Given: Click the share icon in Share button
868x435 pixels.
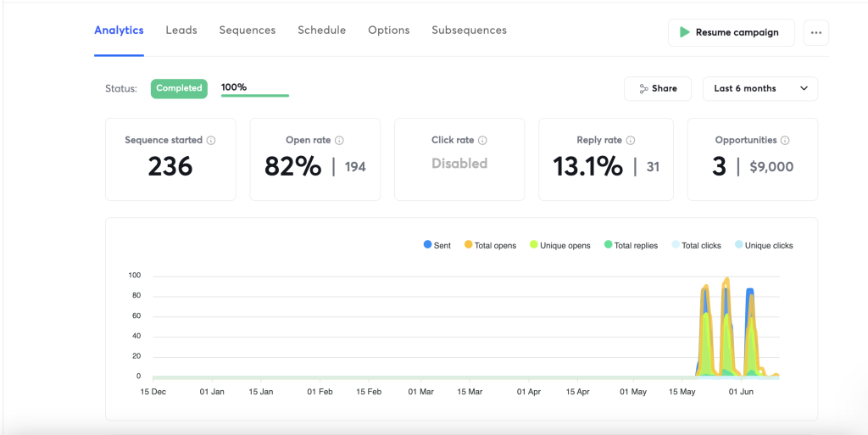Looking at the screenshot, I should 643,88.
